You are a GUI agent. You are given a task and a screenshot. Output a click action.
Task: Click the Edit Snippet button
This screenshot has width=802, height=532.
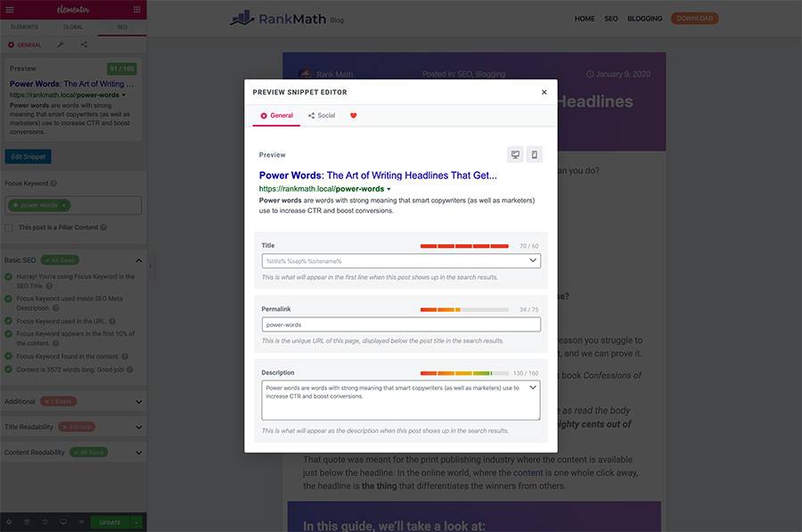[29, 157]
